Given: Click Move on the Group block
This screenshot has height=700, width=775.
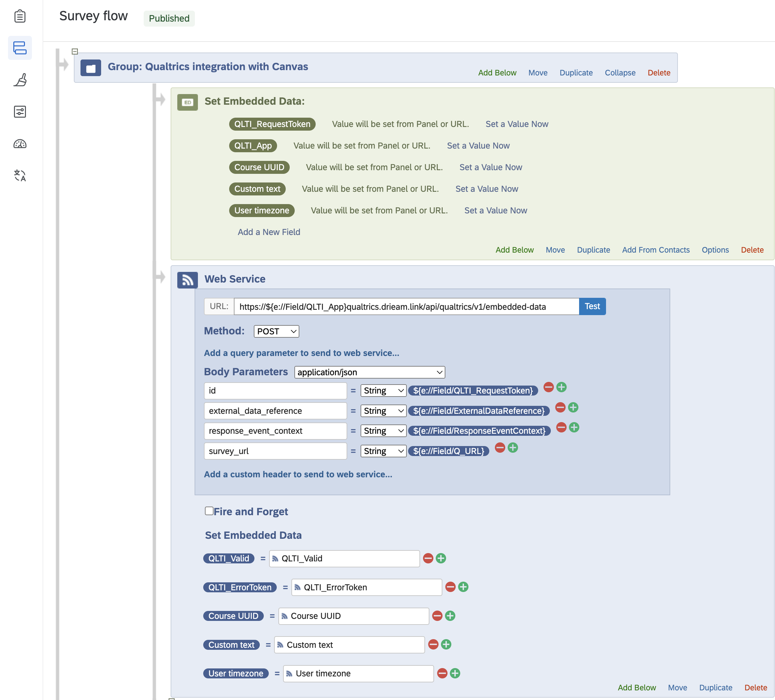Looking at the screenshot, I should pos(538,72).
